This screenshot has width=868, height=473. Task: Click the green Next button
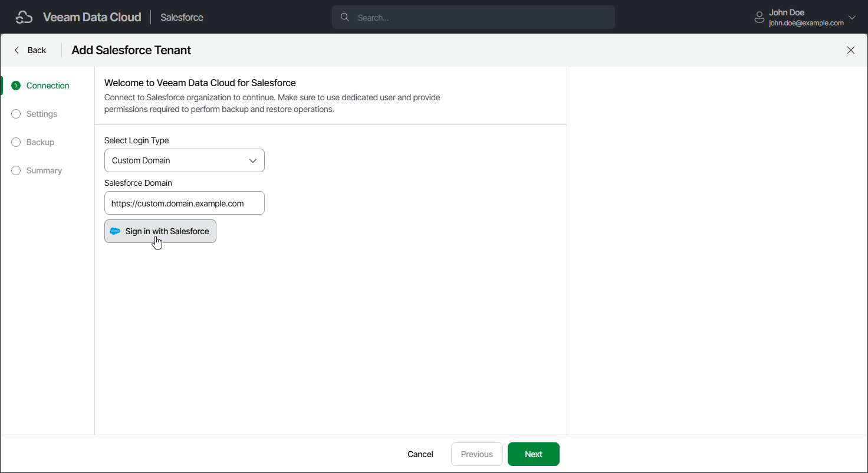tap(534, 454)
